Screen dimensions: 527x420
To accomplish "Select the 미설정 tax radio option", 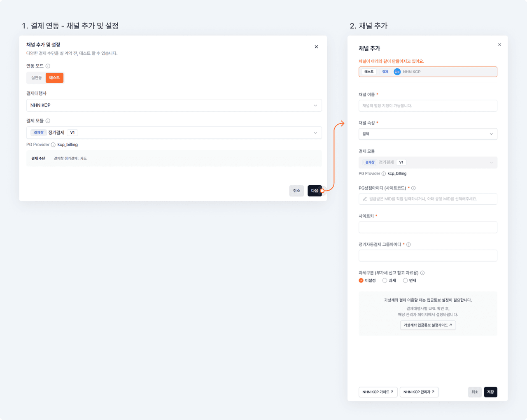I will [361, 280].
